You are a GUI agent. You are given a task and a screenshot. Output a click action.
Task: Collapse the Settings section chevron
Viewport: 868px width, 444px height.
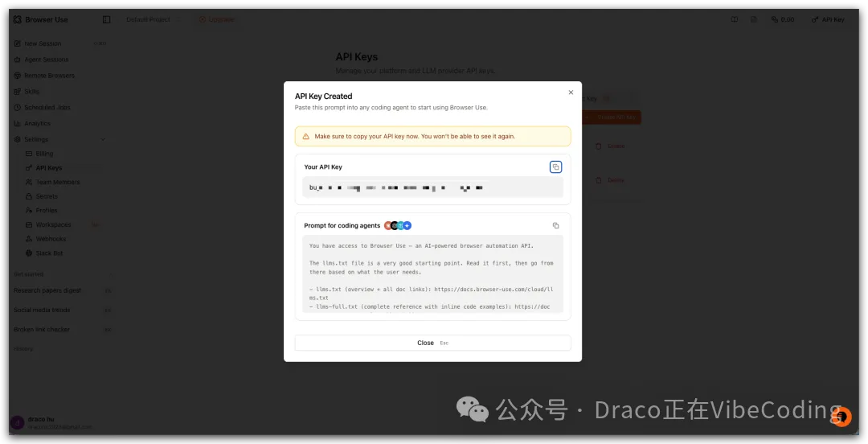(103, 140)
